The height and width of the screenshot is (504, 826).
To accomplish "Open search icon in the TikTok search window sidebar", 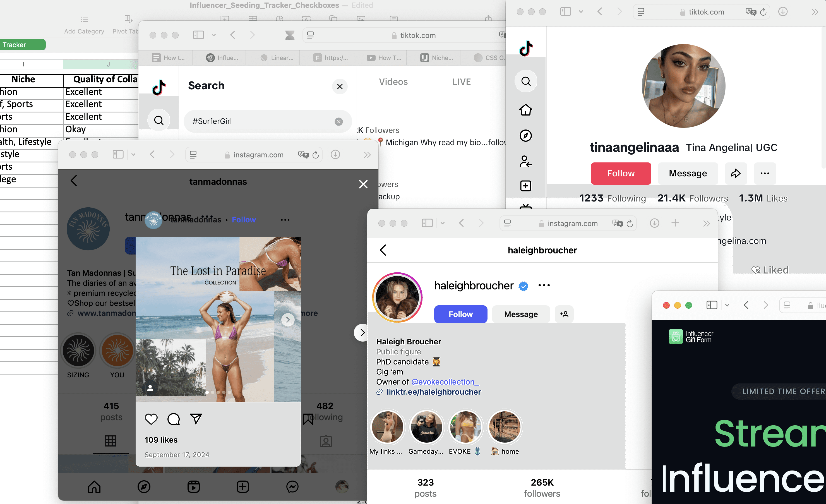I will 159,120.
